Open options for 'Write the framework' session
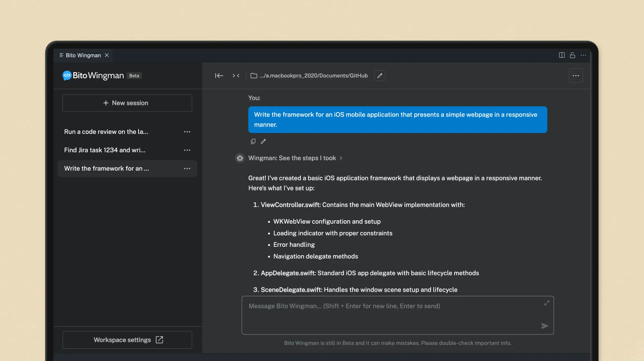The width and height of the screenshot is (644, 361). [x=187, y=168]
